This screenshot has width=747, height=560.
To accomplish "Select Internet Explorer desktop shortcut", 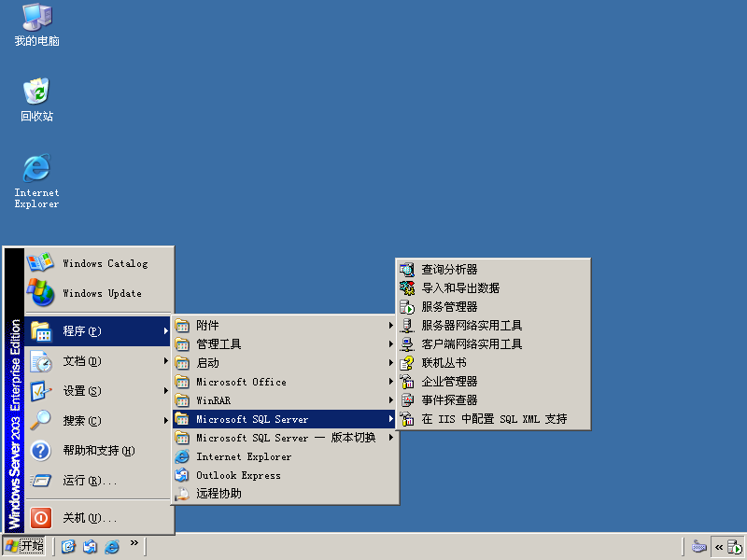I will 36,181.
